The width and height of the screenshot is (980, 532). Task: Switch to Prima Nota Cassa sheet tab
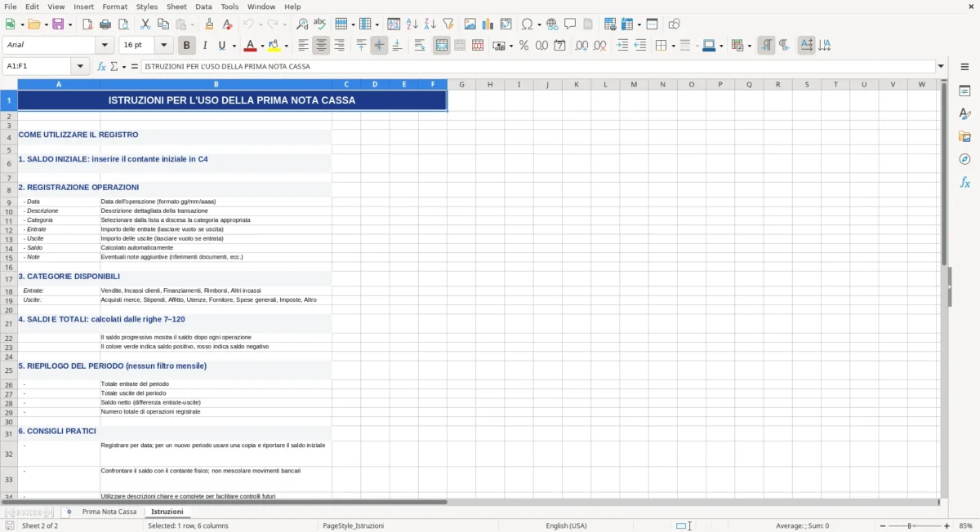click(109, 512)
